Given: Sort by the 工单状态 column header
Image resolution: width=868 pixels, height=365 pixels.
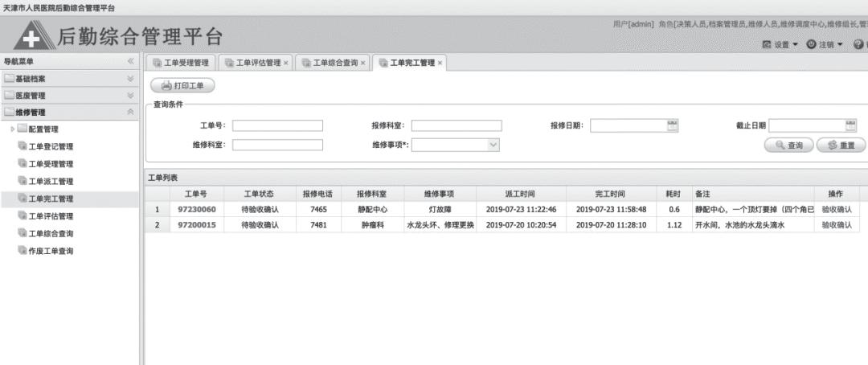Looking at the screenshot, I should click(x=259, y=195).
